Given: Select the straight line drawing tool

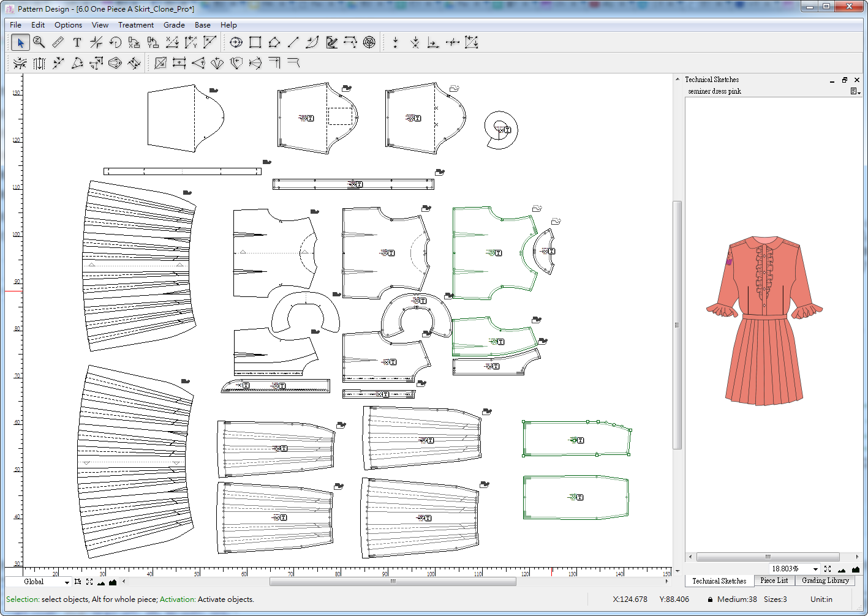Looking at the screenshot, I should coord(293,42).
